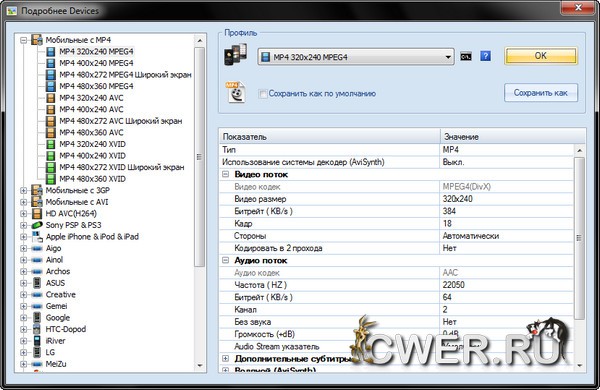This screenshot has height=390, width=600.
Task: Click the Кадр value 18
Action: 447,224
